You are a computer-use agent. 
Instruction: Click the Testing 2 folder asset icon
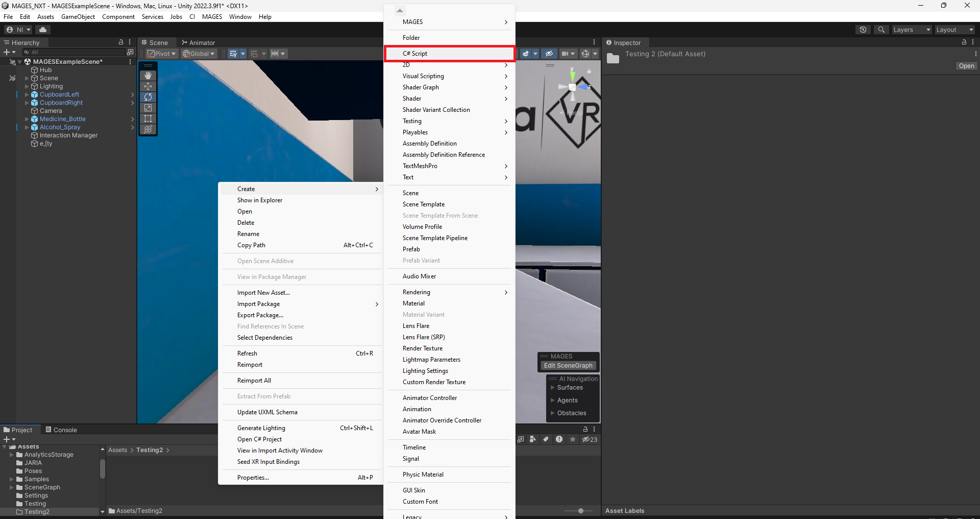[613, 58]
